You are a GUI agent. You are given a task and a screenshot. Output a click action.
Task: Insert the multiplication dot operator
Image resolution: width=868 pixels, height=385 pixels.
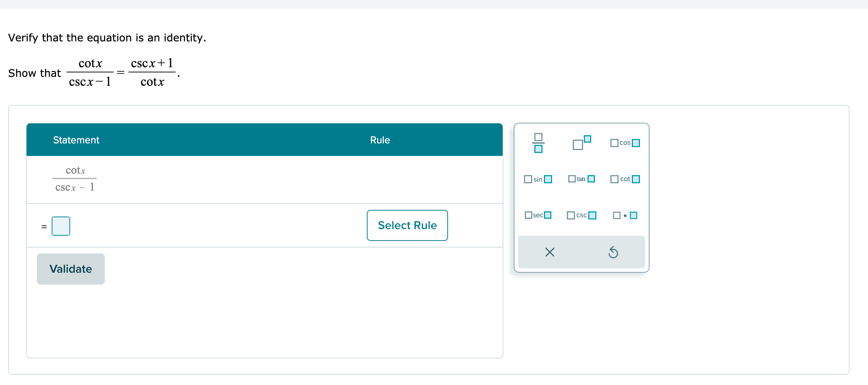(625, 215)
